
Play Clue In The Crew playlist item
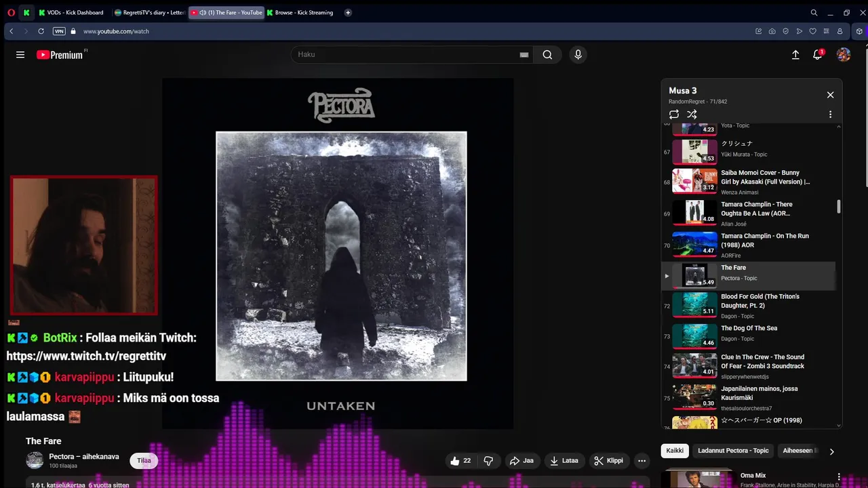click(749, 367)
